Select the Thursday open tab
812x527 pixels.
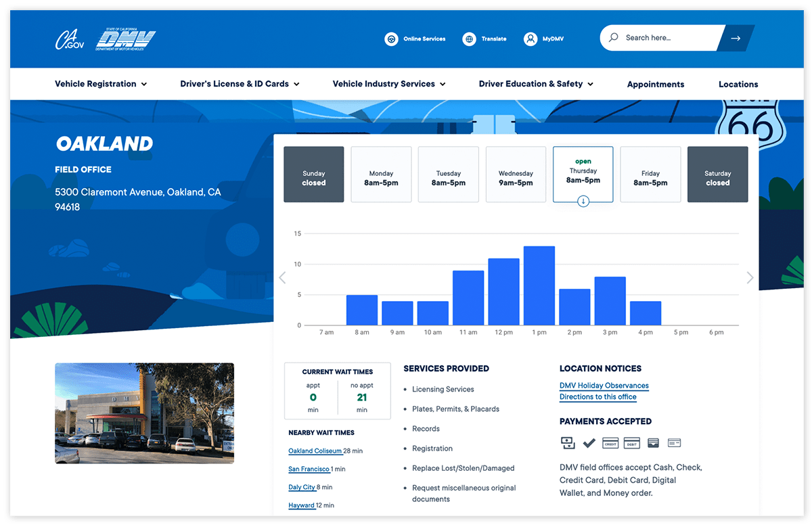click(583, 173)
